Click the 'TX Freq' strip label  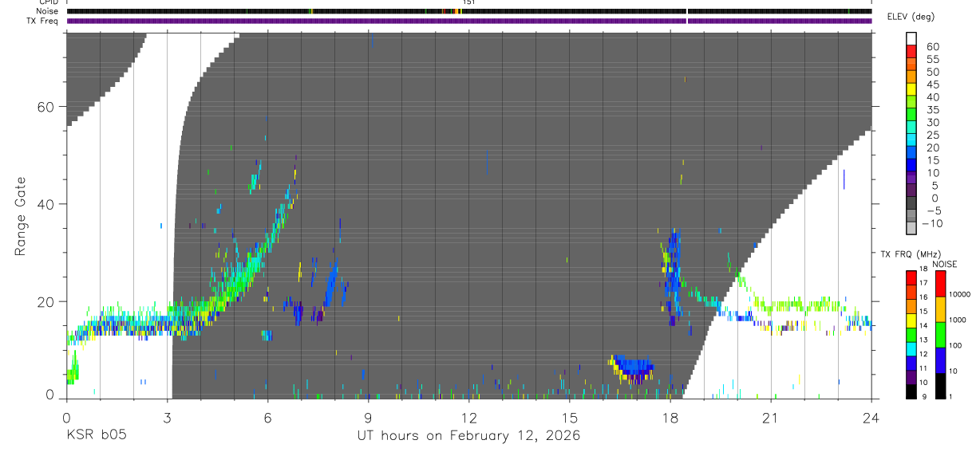click(x=42, y=21)
